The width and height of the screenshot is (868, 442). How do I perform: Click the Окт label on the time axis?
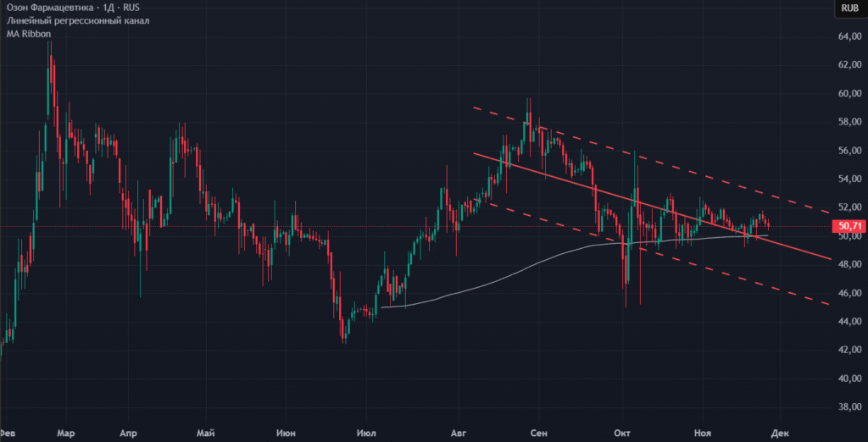[x=625, y=433]
